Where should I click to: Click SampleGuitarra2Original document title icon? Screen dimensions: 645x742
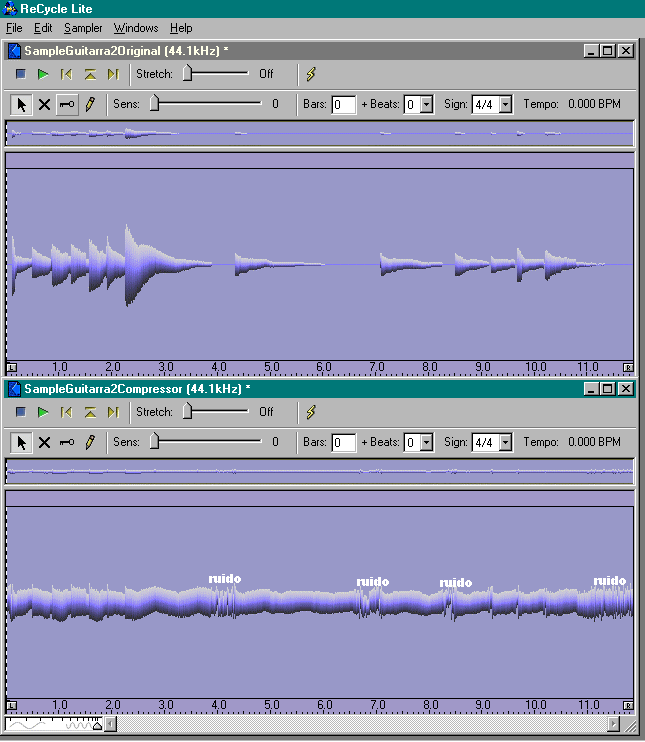15,51
